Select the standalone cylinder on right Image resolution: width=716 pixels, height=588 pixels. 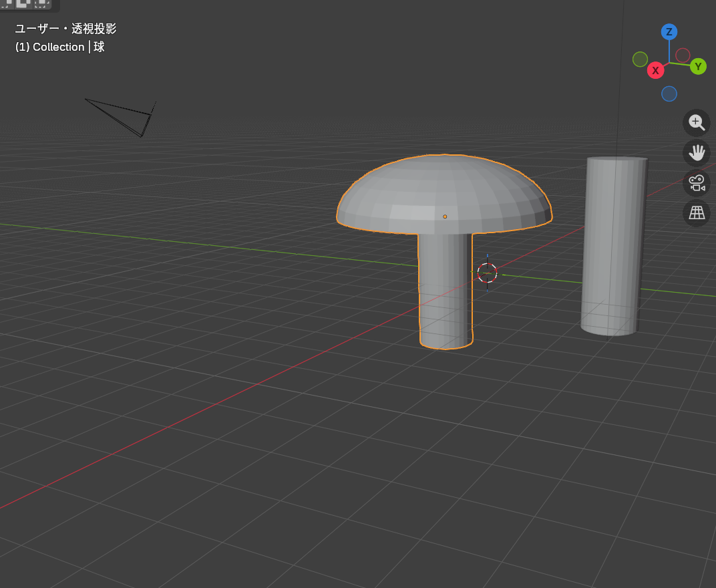tap(613, 247)
